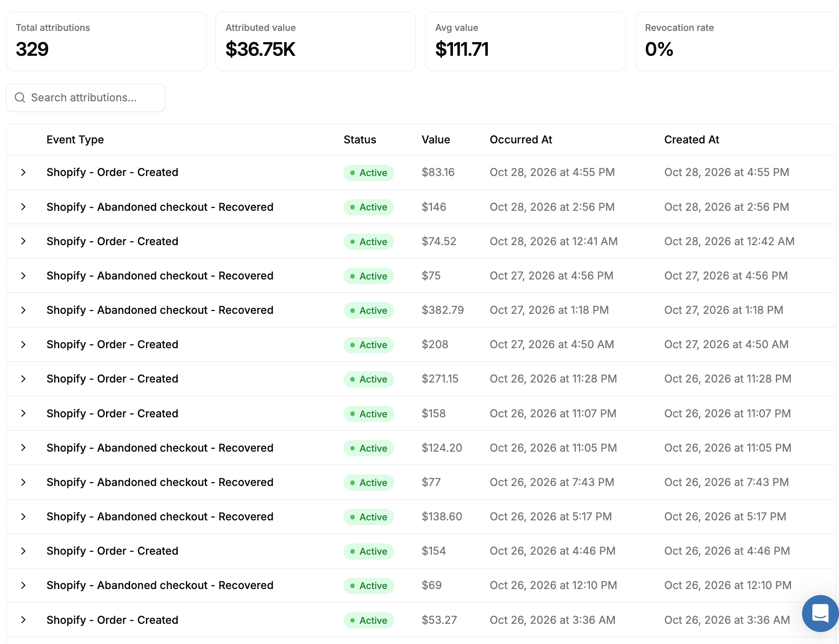Select the $69 value cell
This screenshot has height=644, width=839.
pyautogui.click(x=432, y=585)
